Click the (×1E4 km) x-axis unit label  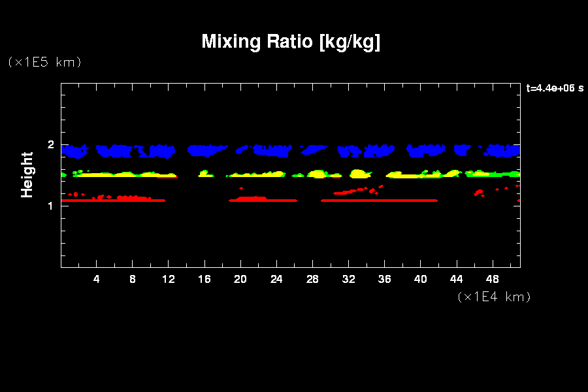[x=494, y=297]
